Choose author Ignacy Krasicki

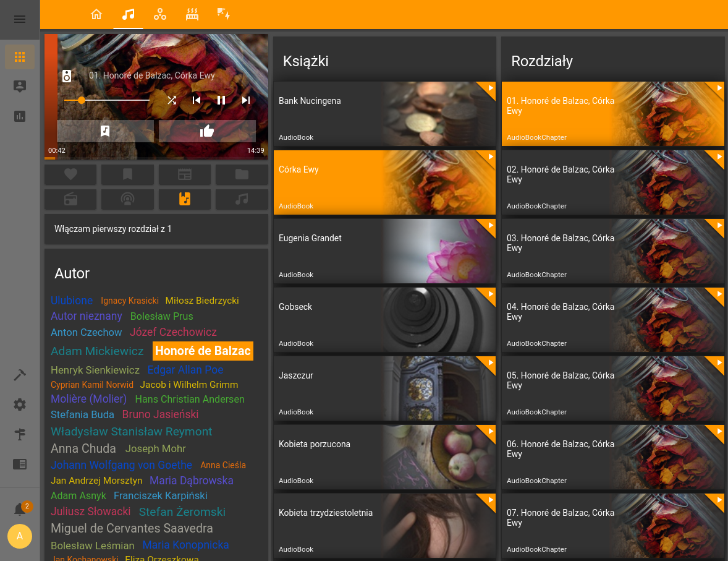130,301
